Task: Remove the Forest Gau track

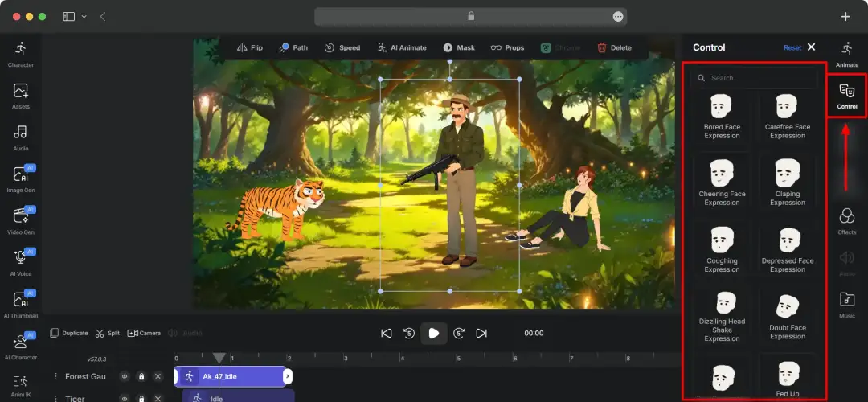Action: [158, 376]
